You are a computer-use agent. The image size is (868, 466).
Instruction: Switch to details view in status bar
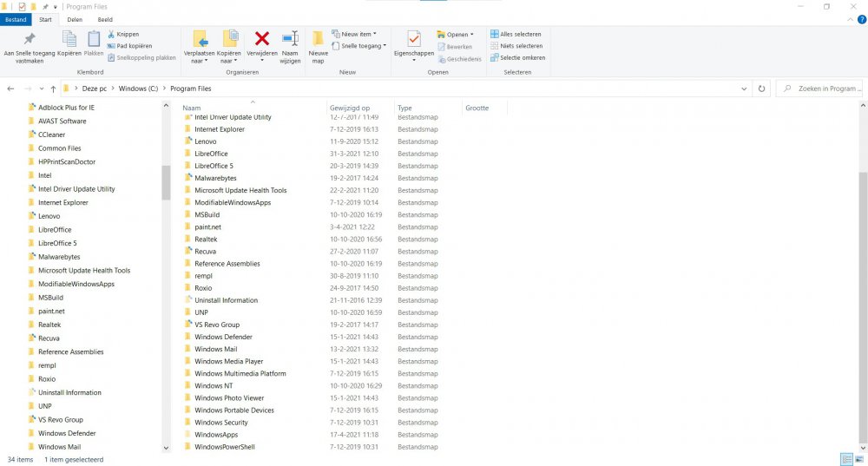pyautogui.click(x=846, y=459)
